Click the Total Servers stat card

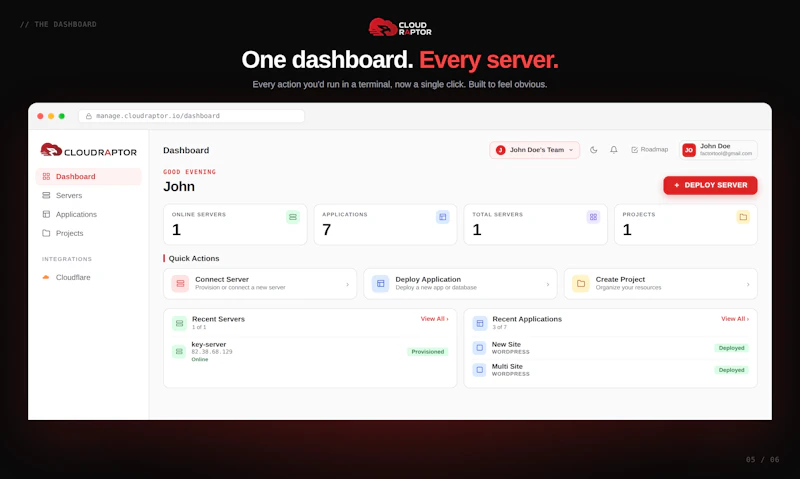[536, 224]
